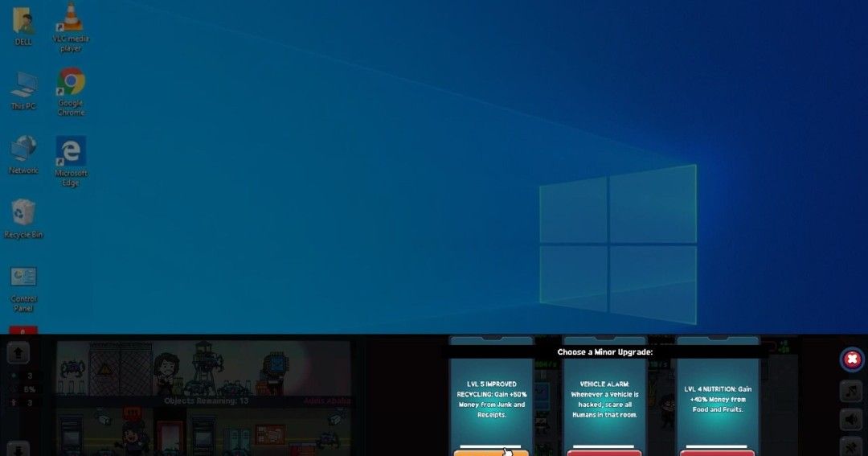Select the Vehicle Alarm upgrade card

(x=604, y=398)
